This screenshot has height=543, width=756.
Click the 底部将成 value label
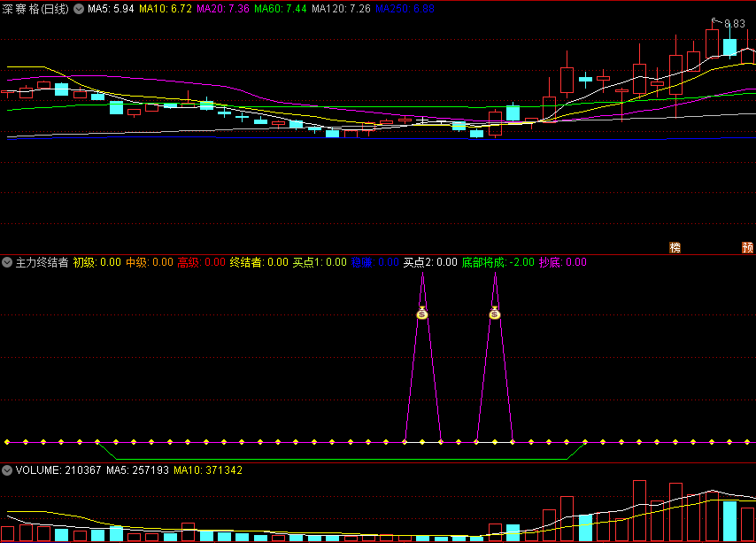(498, 262)
